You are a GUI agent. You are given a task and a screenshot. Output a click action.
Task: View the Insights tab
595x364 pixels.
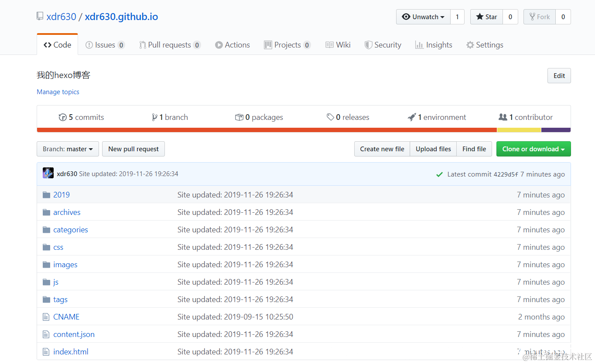[434, 45]
